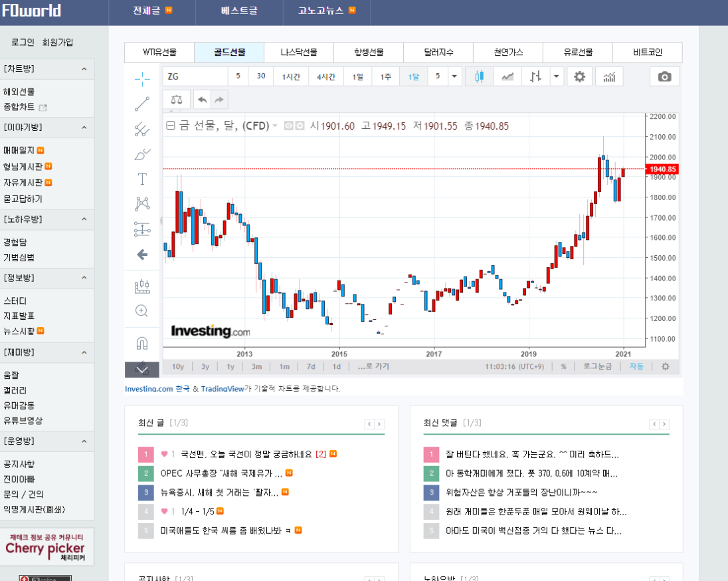The height and width of the screenshot is (581, 728).
Task: Set chart interval to 1일
Action: point(357,76)
